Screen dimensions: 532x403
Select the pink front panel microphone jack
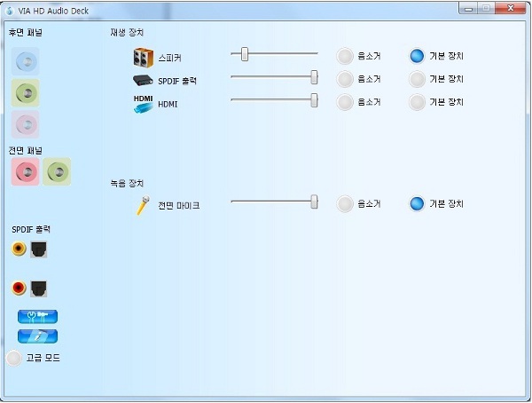pos(26,171)
